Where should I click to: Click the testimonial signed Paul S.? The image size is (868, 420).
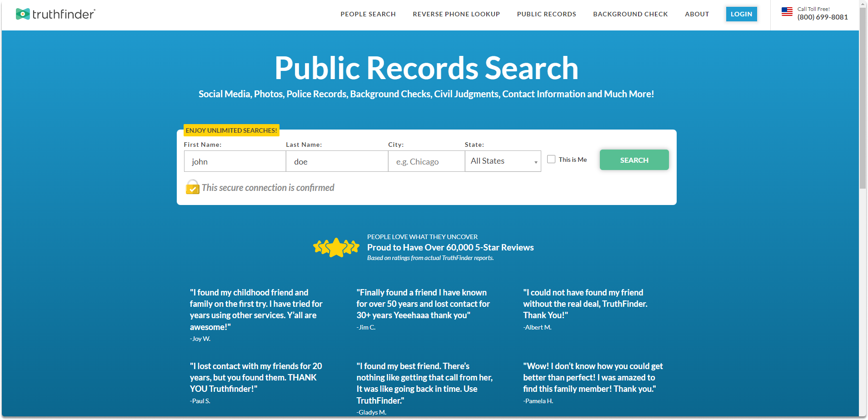coord(256,383)
